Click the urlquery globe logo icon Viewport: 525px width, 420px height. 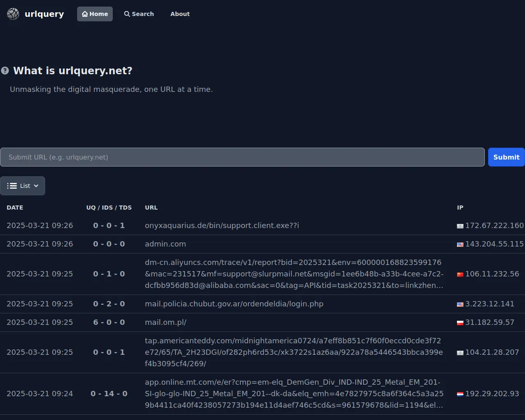13,14
